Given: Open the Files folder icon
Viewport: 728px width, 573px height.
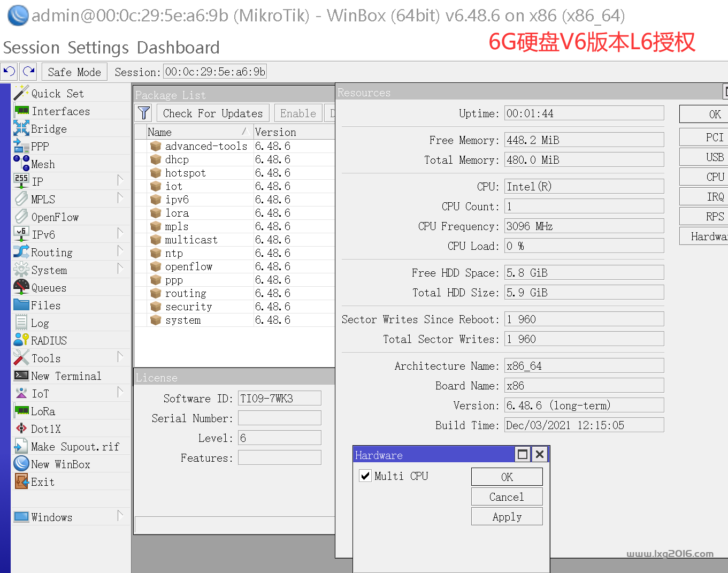Looking at the screenshot, I should (21, 305).
